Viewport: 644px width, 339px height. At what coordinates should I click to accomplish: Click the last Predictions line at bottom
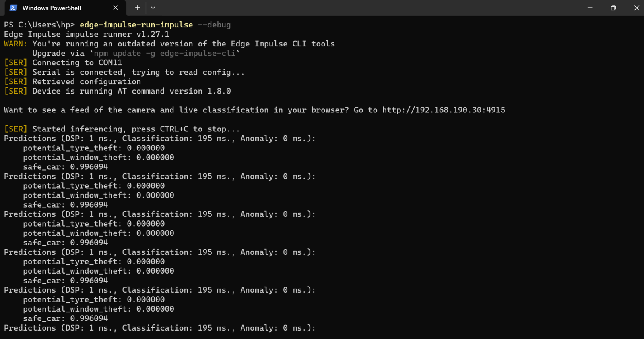pos(160,328)
